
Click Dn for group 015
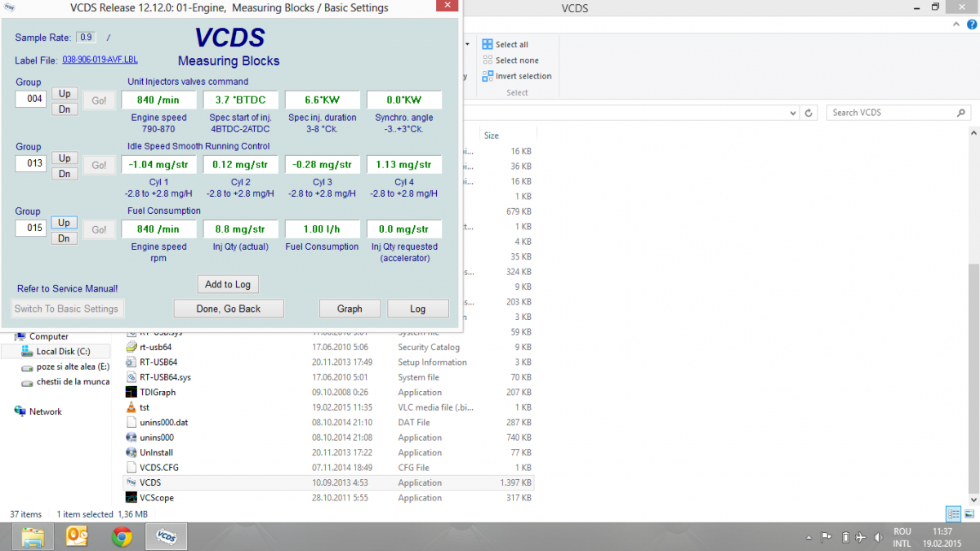(65, 238)
